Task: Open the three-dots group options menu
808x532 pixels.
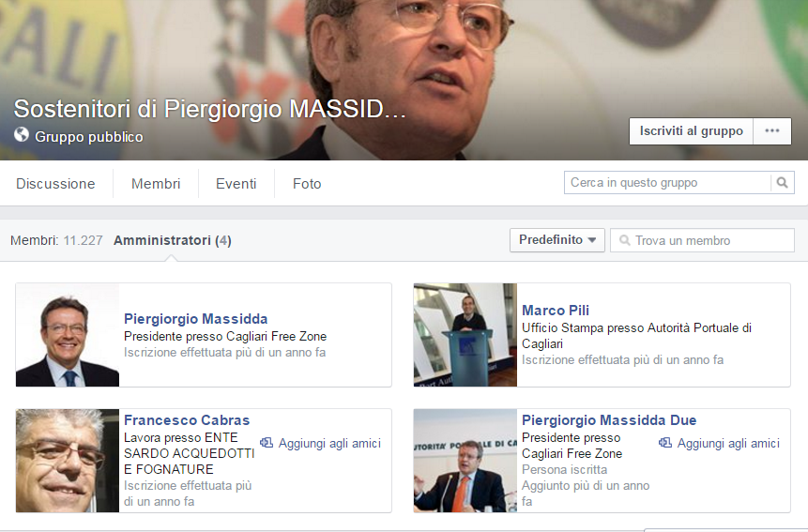Action: 772,130
